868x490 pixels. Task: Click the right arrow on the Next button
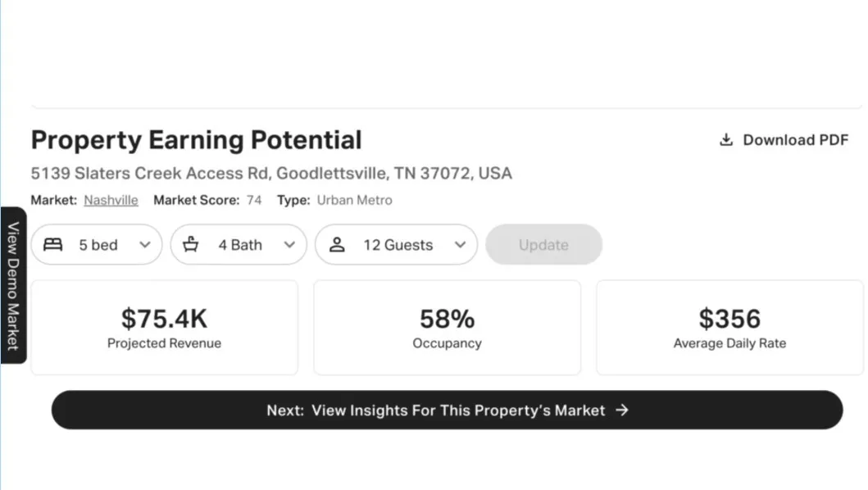click(622, 411)
